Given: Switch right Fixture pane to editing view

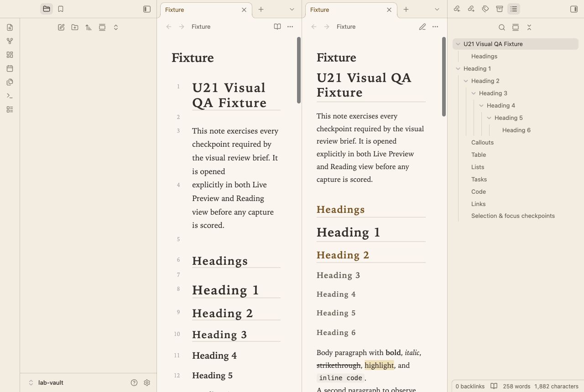Looking at the screenshot, I should pos(422,27).
